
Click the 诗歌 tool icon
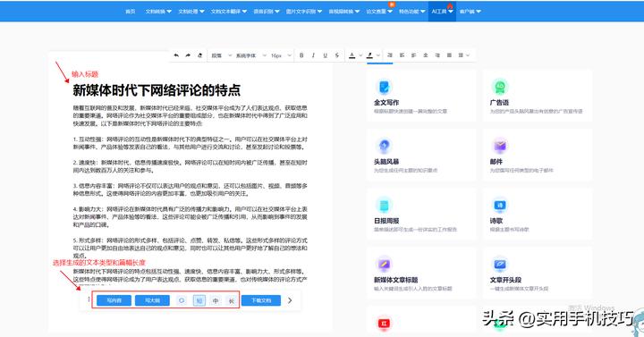(x=500, y=205)
